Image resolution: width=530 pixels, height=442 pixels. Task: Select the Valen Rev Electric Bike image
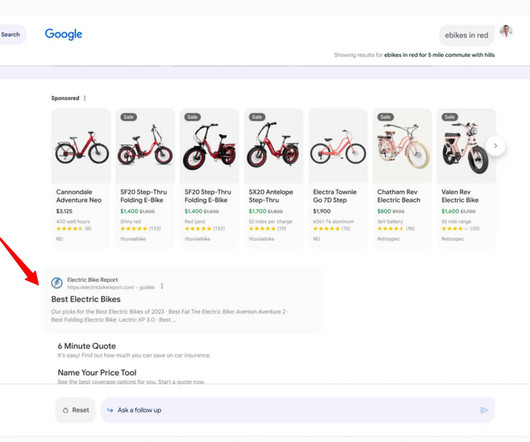coord(466,146)
